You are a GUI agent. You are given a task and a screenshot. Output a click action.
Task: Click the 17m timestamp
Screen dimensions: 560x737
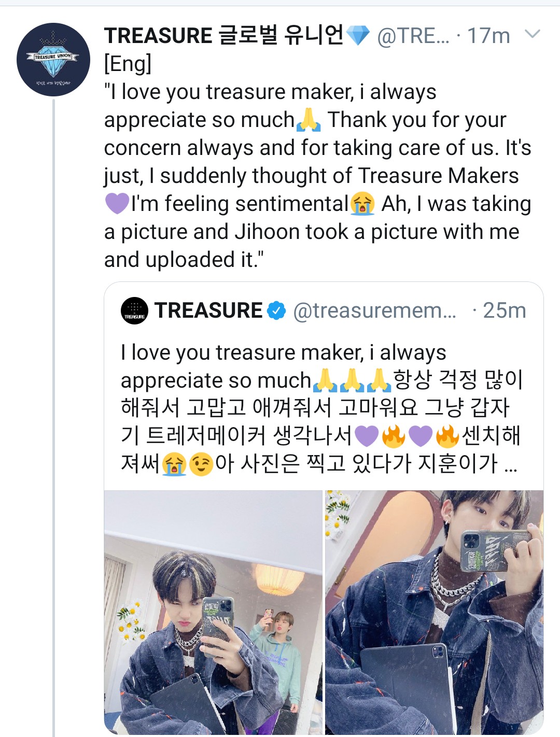point(488,36)
